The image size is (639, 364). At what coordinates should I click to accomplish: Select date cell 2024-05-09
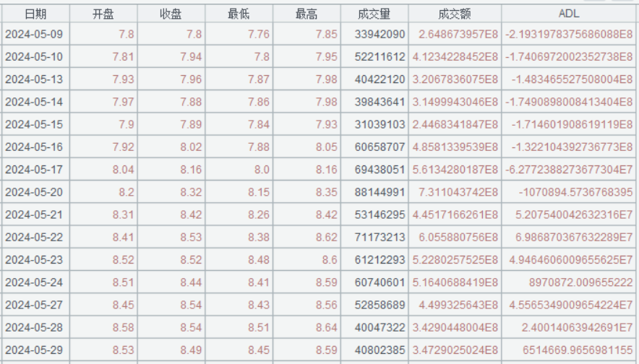pos(34,34)
